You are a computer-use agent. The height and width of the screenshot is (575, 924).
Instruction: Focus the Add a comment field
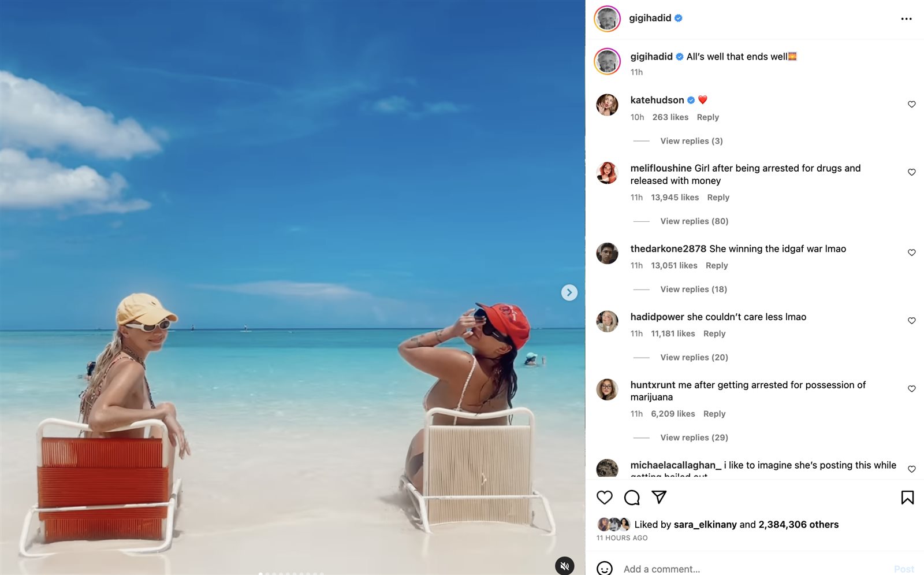754,569
